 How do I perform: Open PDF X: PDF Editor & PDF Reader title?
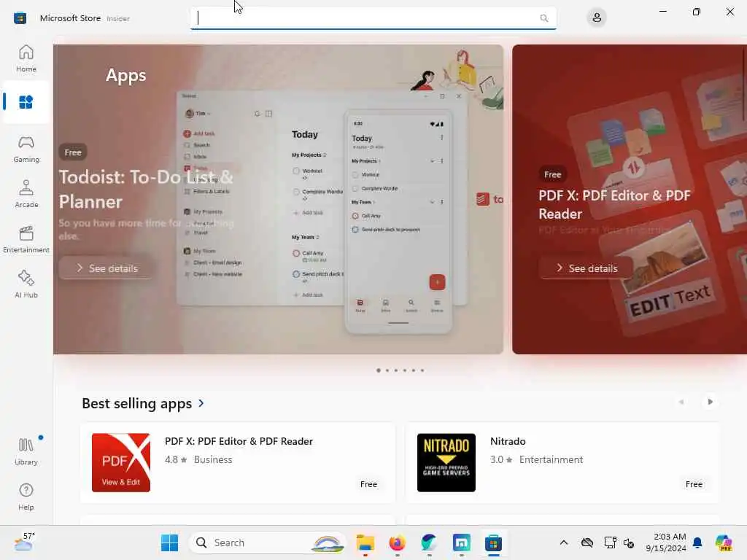point(239,441)
